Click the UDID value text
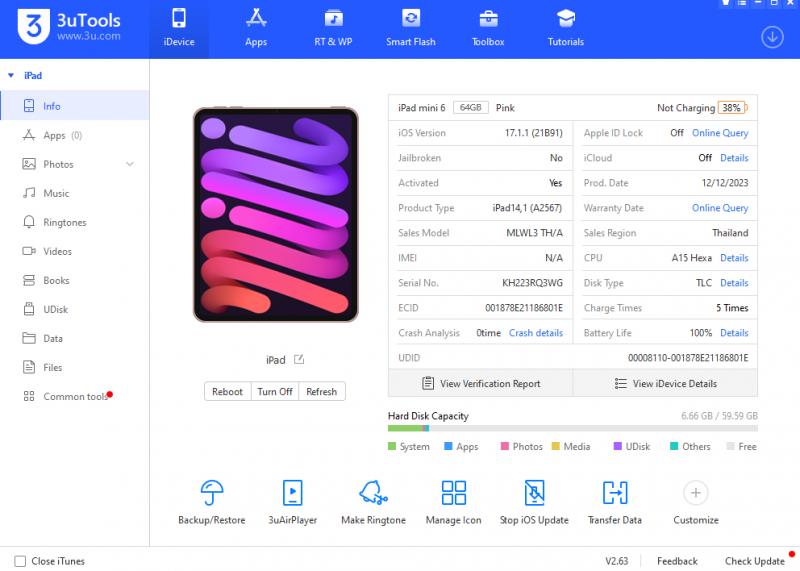The height and width of the screenshot is (571, 800). (688, 358)
